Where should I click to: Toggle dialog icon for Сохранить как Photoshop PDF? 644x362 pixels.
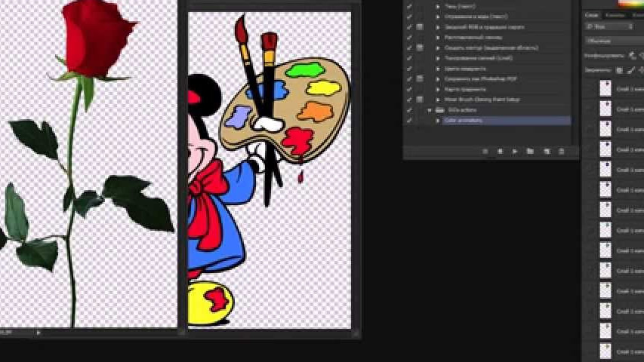[x=420, y=78]
